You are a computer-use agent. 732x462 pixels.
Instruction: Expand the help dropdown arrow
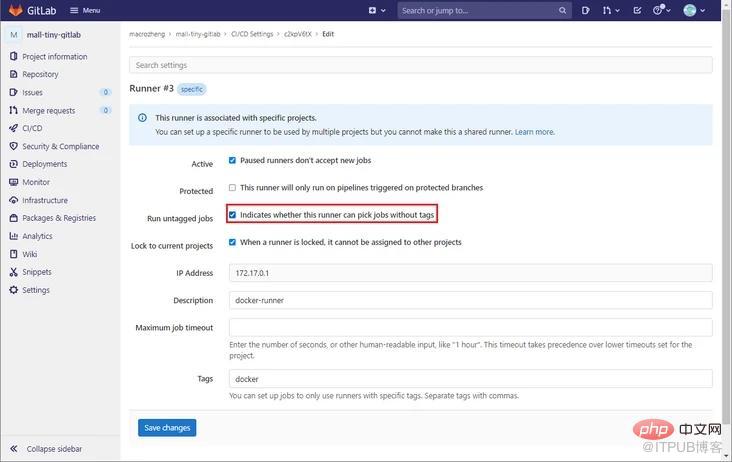pos(669,10)
